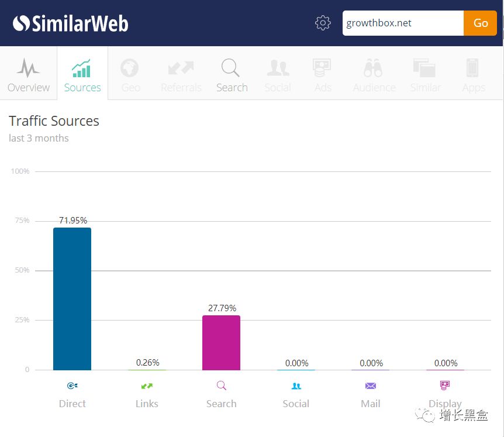Screen dimensions: 504x437
Task: Click the SimilarWeb logo
Action: (71, 23)
